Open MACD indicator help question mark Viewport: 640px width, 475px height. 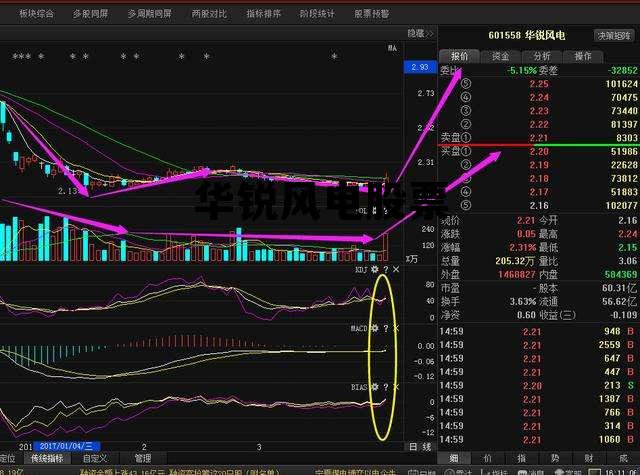pos(386,328)
